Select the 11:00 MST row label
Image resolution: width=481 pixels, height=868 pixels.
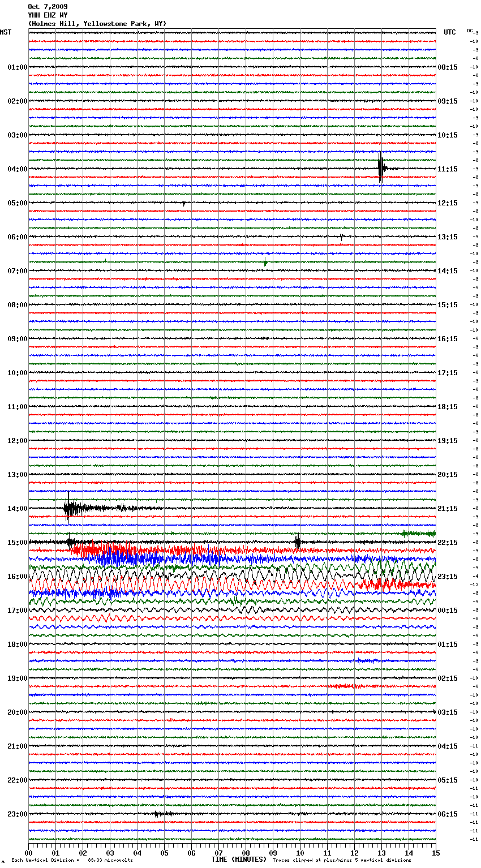coord(17,407)
